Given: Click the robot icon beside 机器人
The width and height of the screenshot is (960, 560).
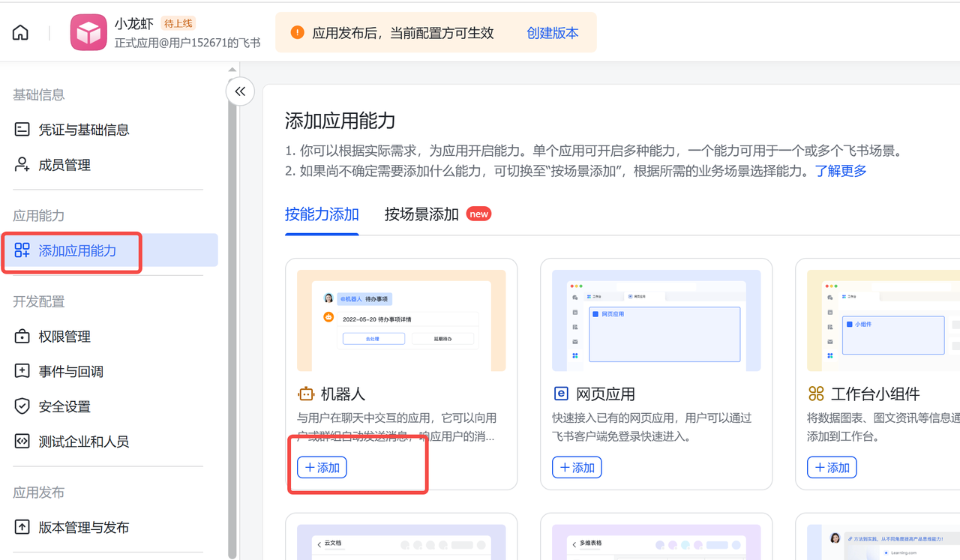Looking at the screenshot, I should point(306,394).
